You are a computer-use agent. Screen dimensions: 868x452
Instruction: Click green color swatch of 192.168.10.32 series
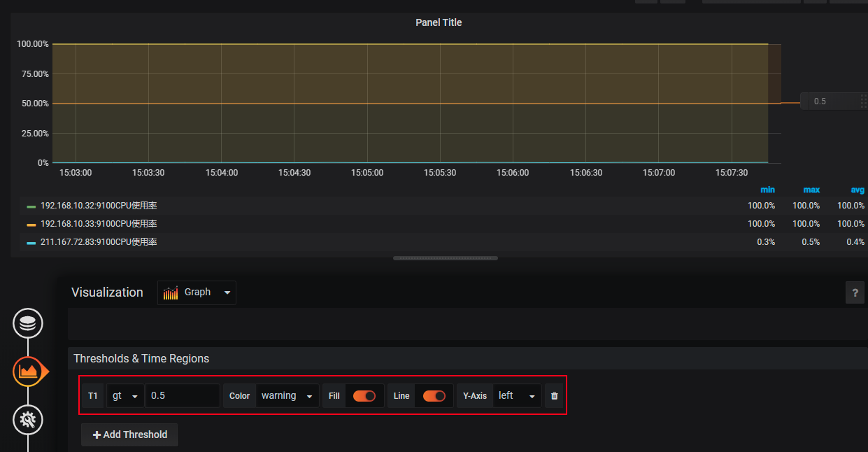point(31,206)
